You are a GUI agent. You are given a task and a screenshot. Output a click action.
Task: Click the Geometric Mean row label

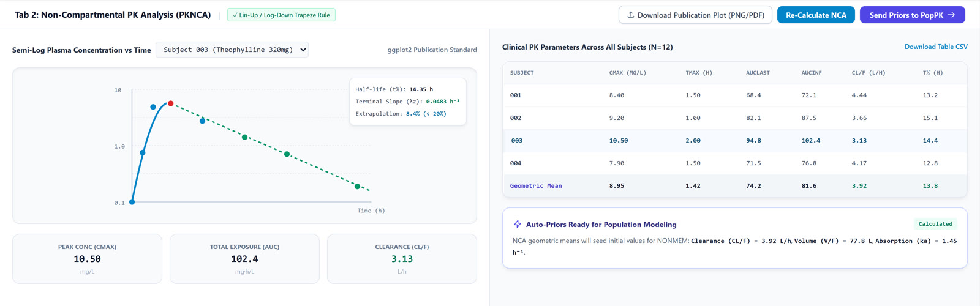coord(536,186)
